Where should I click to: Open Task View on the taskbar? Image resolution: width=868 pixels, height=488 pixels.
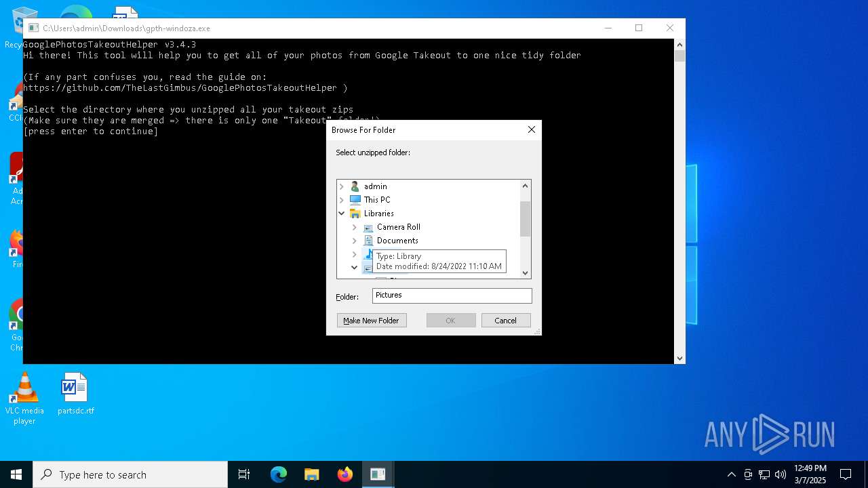point(244,474)
